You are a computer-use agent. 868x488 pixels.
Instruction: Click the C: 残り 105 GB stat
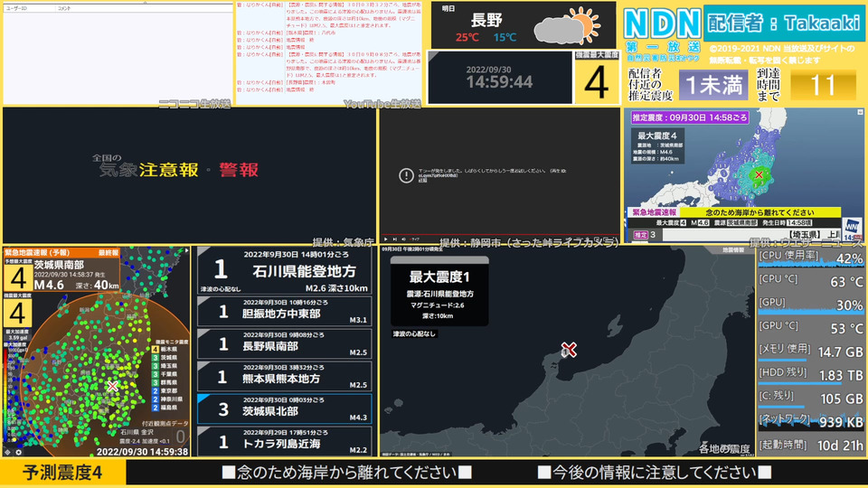(x=810, y=398)
